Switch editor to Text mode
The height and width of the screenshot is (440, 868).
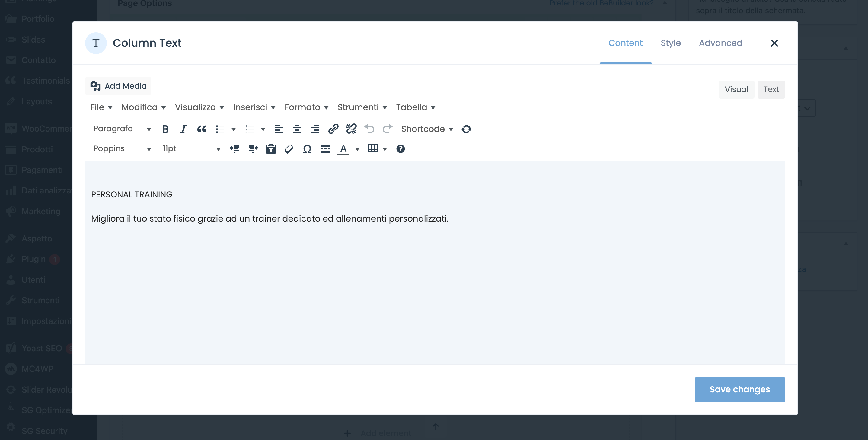coord(771,89)
